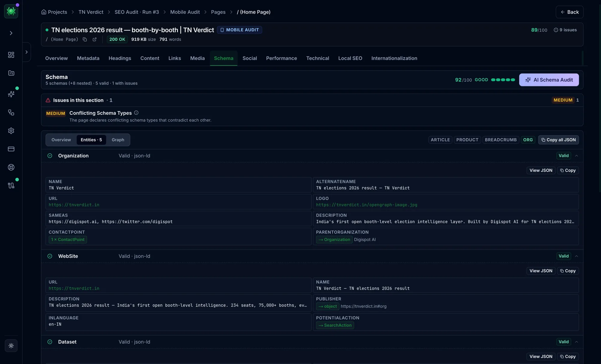This screenshot has height=364, width=601.
Task: Click the warning triangle icon in Issues section
Action: coord(48,100)
